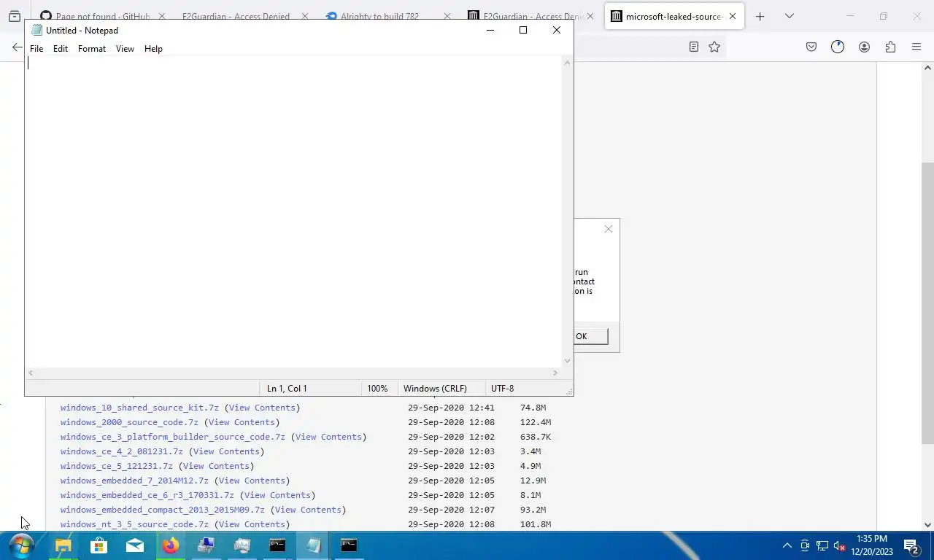Click the Firefox back arrow
Viewport: 934px width, 560px height.
(17, 47)
